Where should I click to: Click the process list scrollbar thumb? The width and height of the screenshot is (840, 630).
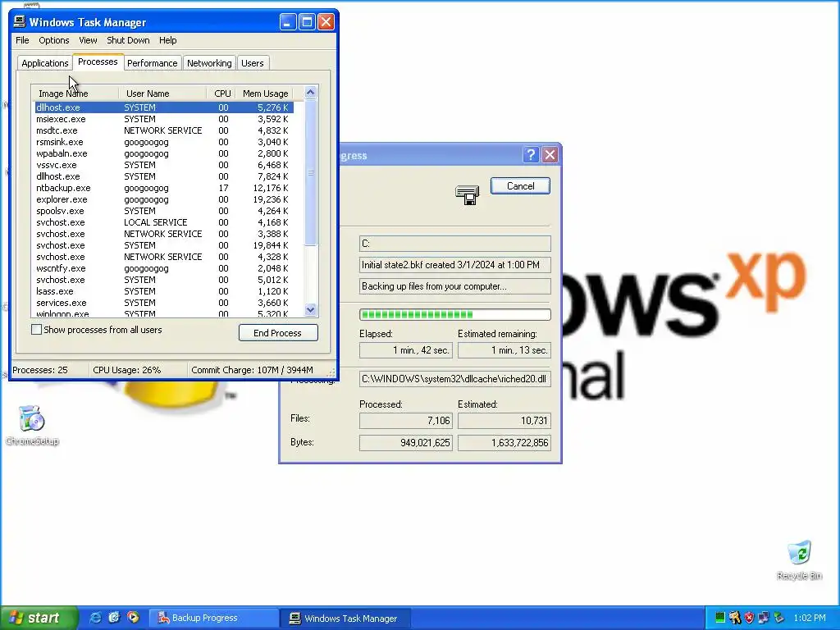tap(310, 172)
